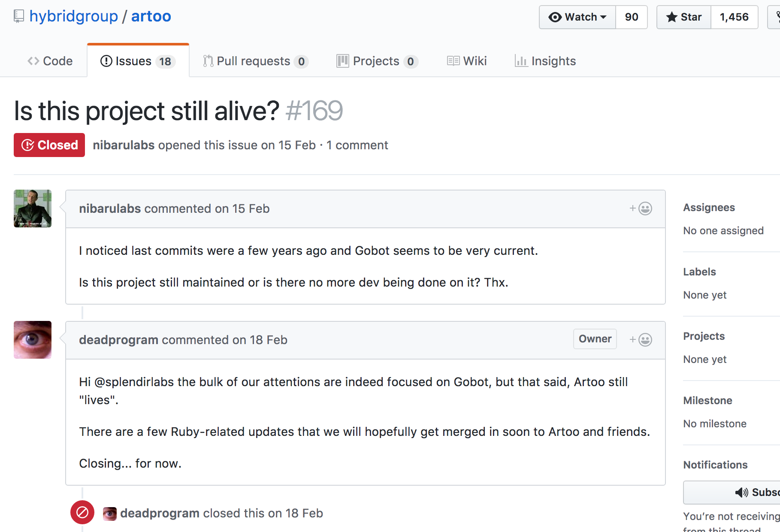
Task: Click the Code brackets icon
Action: [33, 61]
